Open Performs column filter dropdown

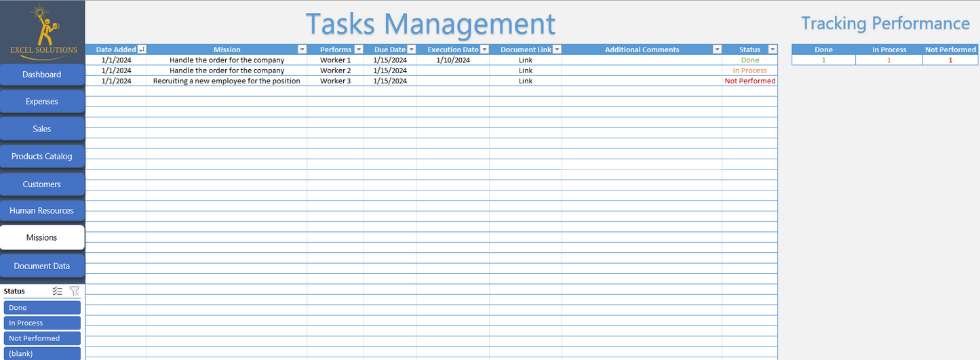coord(359,49)
